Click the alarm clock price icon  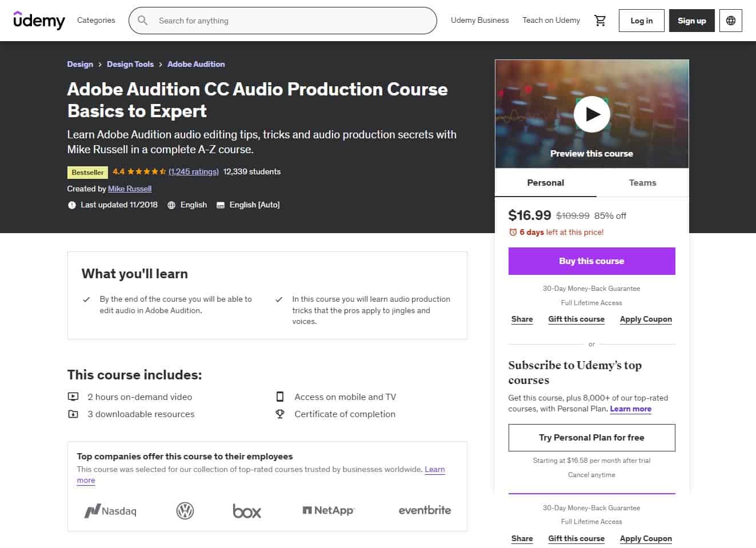click(x=513, y=232)
